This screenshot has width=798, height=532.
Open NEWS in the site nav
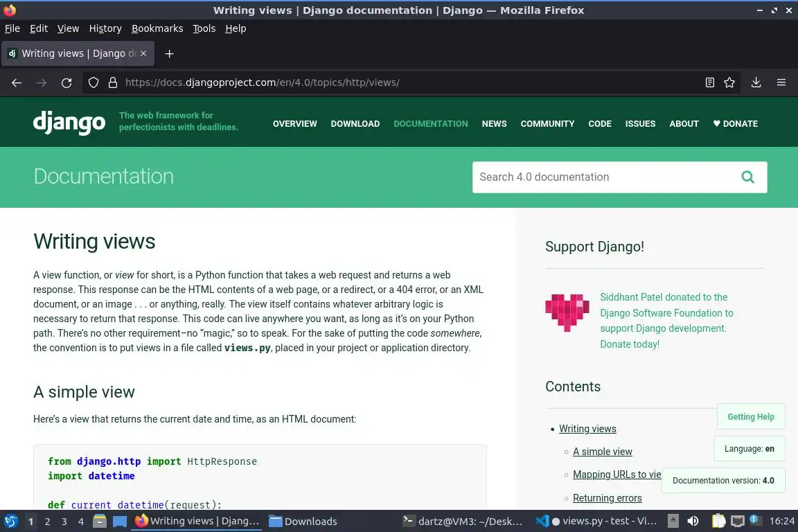click(494, 124)
